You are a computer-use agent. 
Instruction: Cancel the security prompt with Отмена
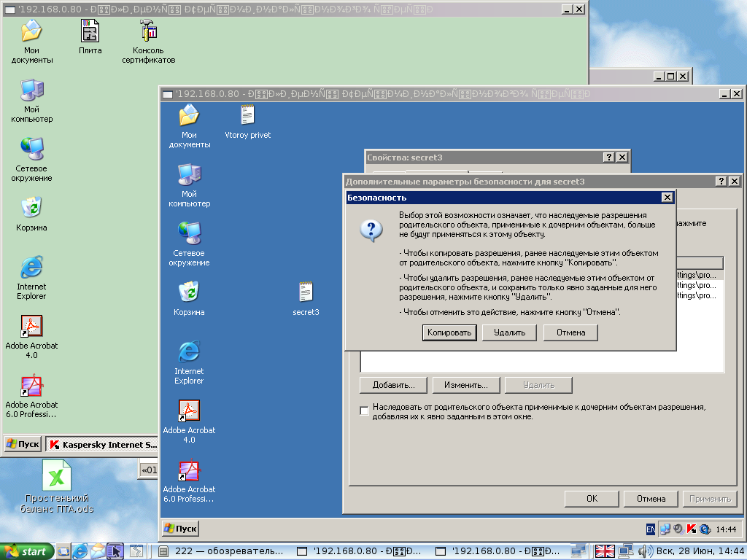570,332
